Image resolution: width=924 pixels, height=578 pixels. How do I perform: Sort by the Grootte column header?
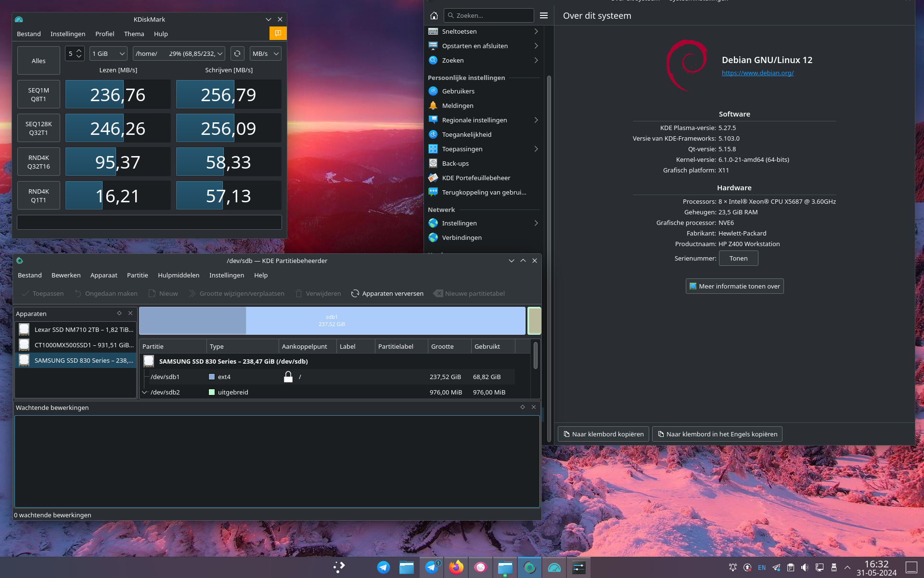point(449,346)
